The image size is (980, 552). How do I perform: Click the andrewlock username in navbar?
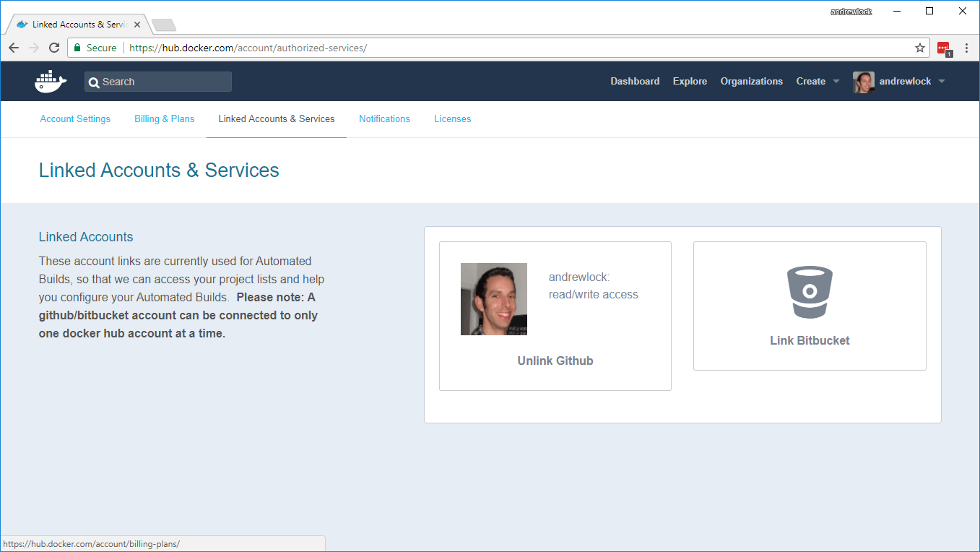pyautogui.click(x=905, y=82)
